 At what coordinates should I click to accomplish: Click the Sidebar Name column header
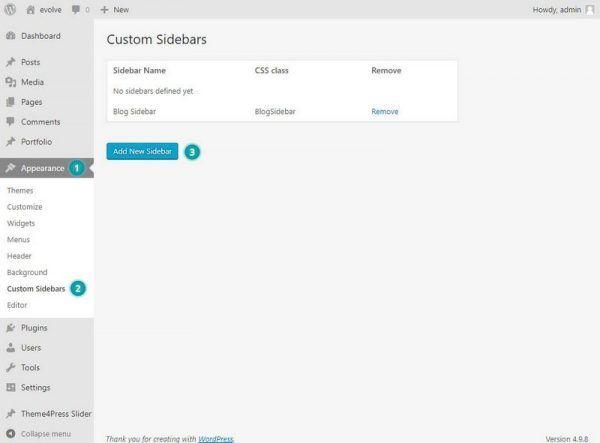point(139,70)
